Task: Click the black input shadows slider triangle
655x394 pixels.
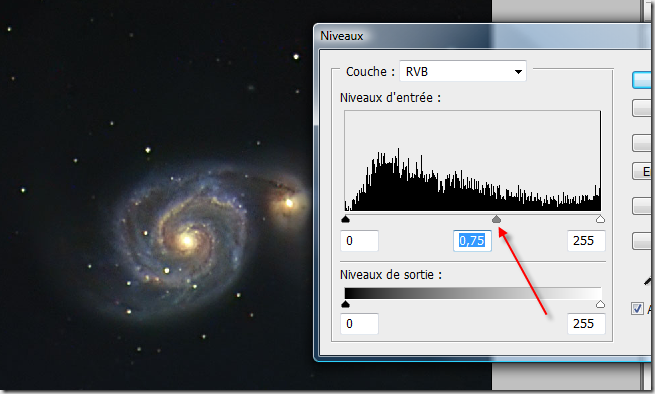Action: [345, 219]
